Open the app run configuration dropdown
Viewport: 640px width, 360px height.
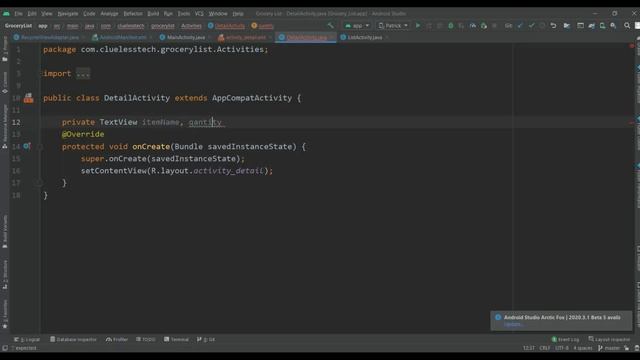pyautogui.click(x=357, y=25)
